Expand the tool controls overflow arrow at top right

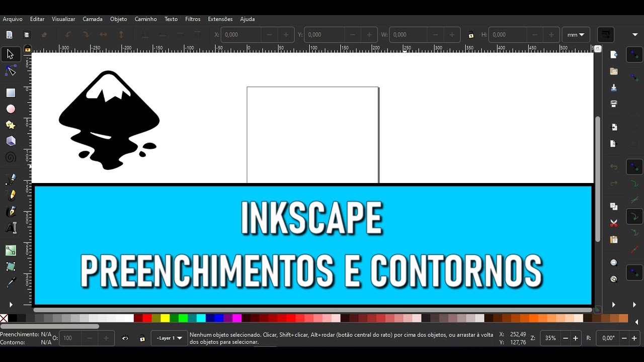[x=635, y=35]
